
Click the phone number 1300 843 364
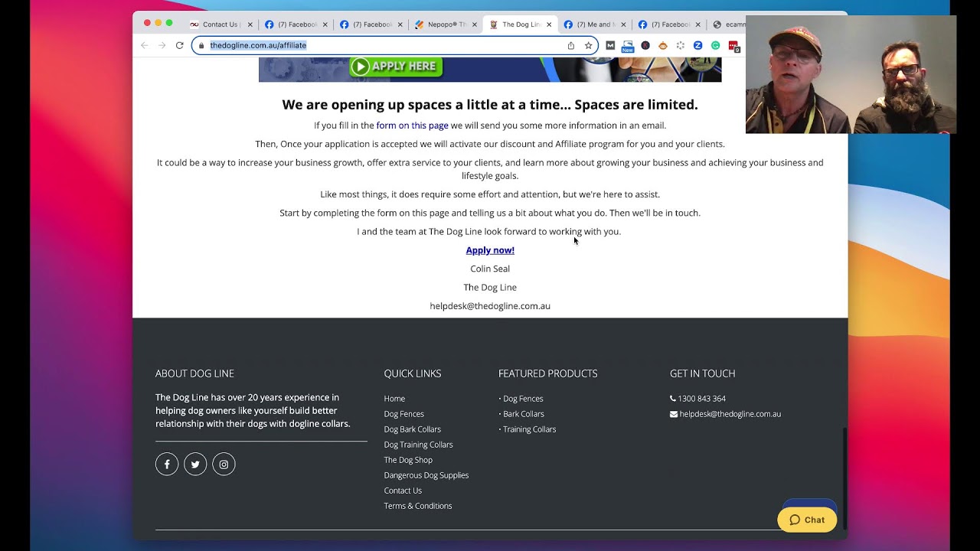tap(701, 399)
